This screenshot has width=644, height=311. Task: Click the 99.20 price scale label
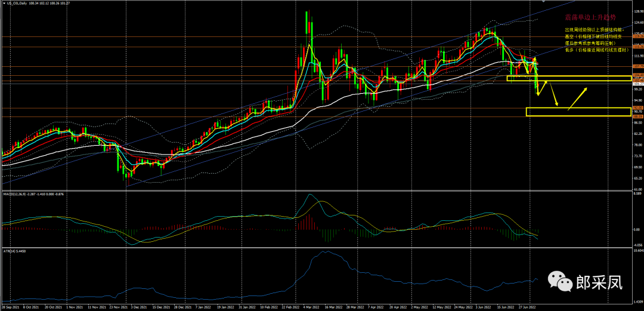pos(638,90)
